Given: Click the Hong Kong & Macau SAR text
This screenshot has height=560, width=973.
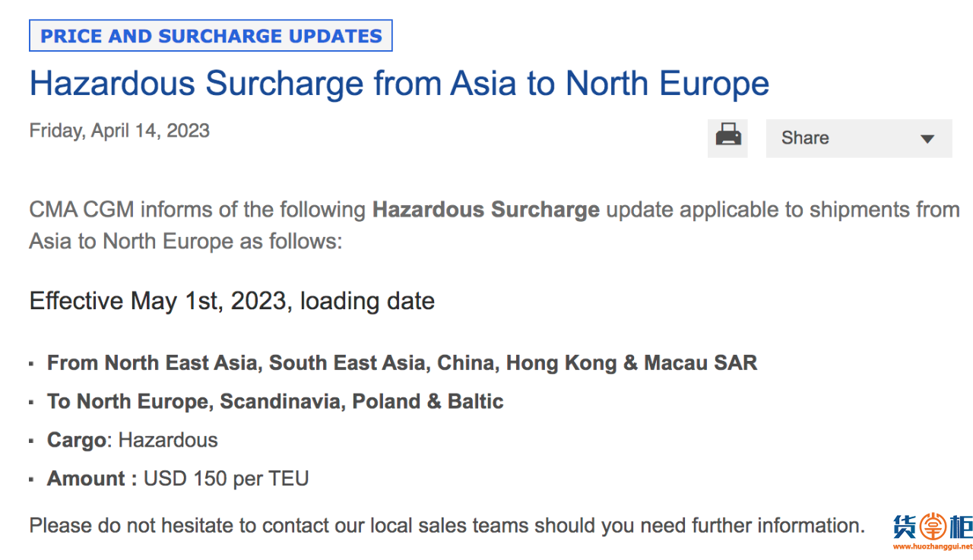Looking at the screenshot, I should pyautogui.click(x=632, y=362).
